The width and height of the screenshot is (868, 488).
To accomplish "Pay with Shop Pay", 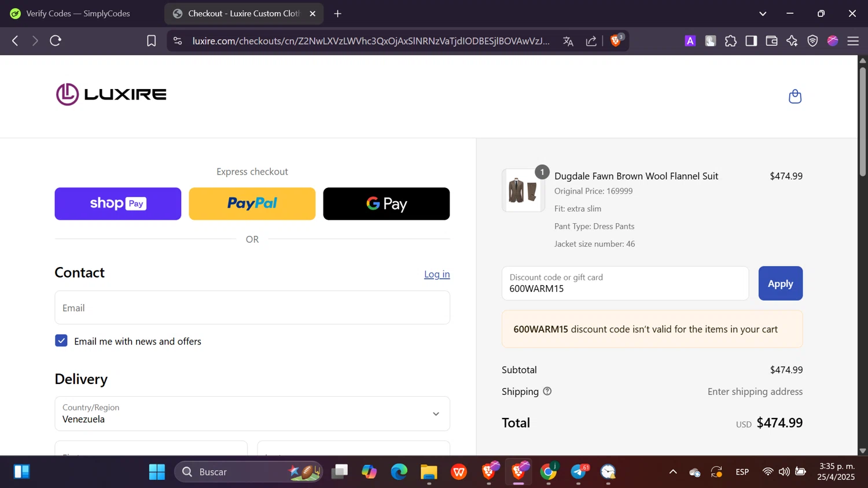I will 118,204.
